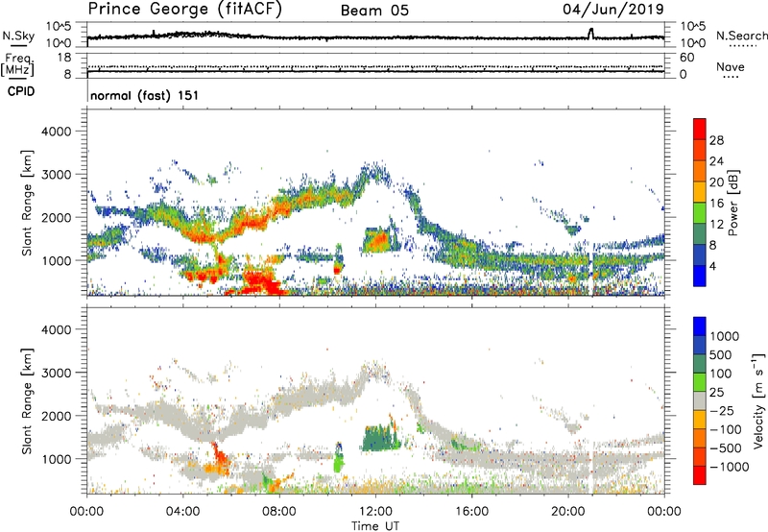
Task: Select the text 'normal (fast) 151'
Action: [x=145, y=95]
